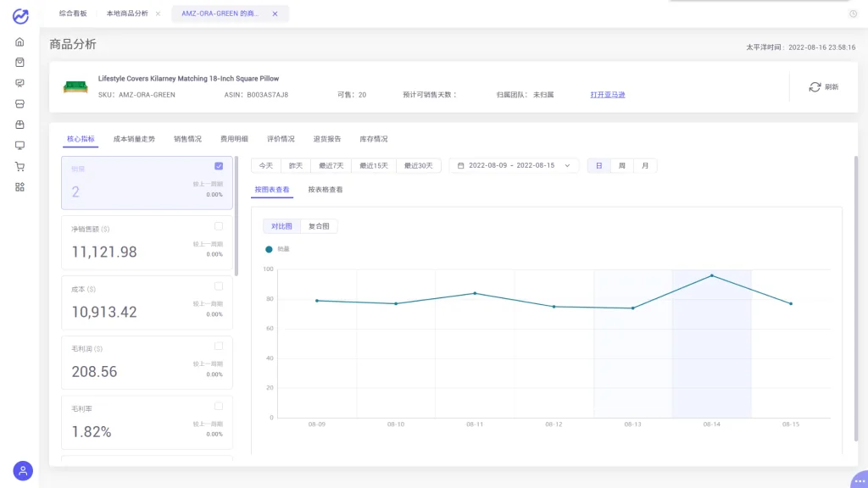Check the 成本 metric checkbox
This screenshot has width=868, height=488.
click(219, 286)
